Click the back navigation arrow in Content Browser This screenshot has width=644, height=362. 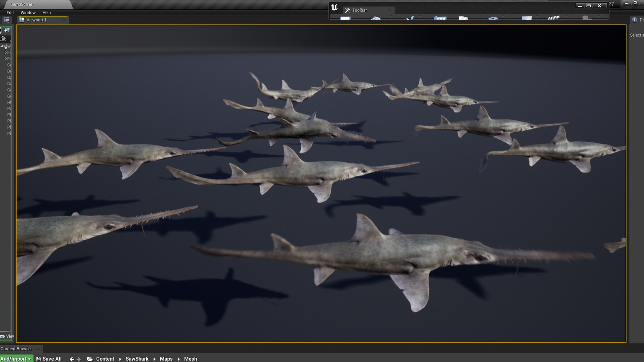(72, 359)
